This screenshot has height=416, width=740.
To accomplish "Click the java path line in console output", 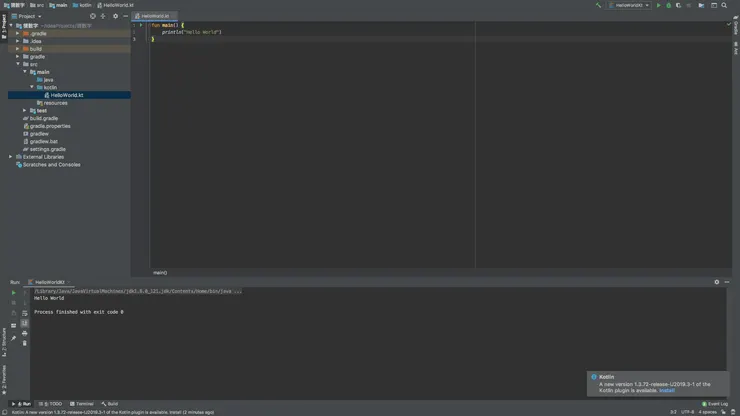I will [x=138, y=291].
